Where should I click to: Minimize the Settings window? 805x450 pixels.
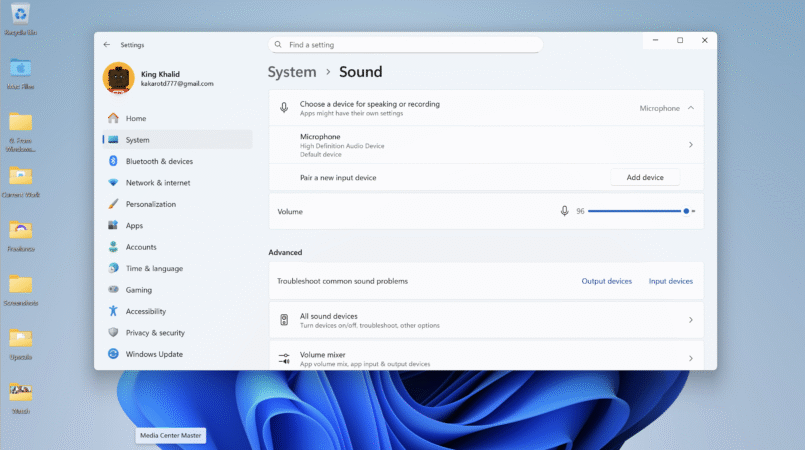point(655,40)
